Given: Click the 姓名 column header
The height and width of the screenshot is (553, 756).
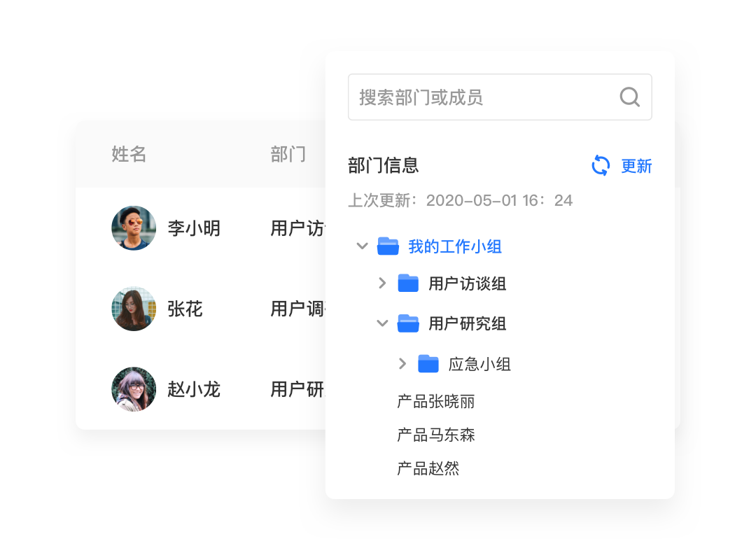Looking at the screenshot, I should click(x=129, y=155).
